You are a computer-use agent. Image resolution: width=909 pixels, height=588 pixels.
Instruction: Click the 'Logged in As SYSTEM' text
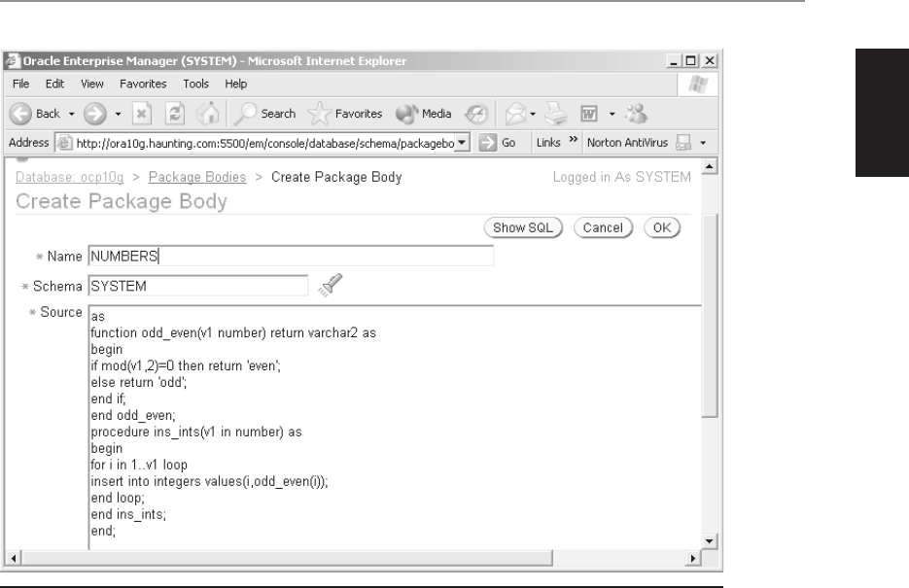621,177
